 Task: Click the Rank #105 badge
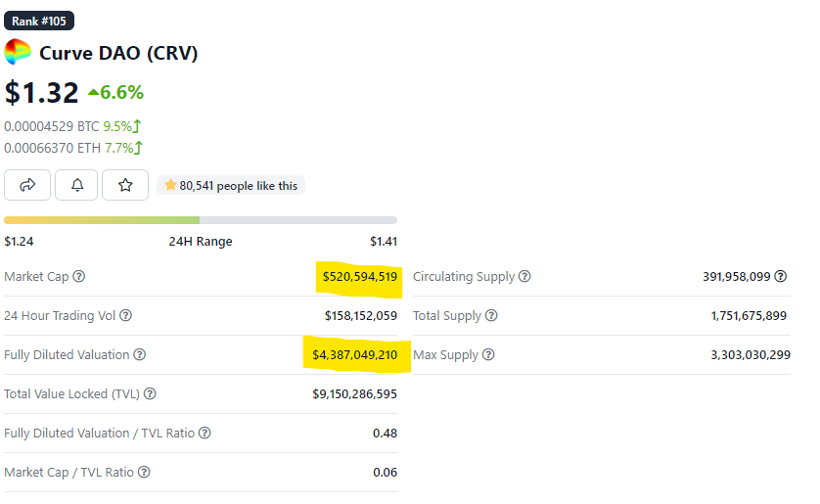pyautogui.click(x=39, y=21)
